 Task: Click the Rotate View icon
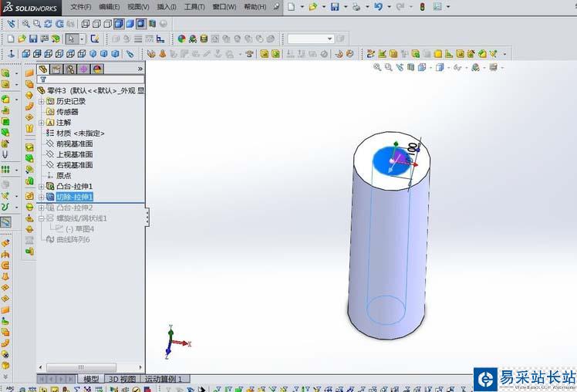[x=48, y=24]
